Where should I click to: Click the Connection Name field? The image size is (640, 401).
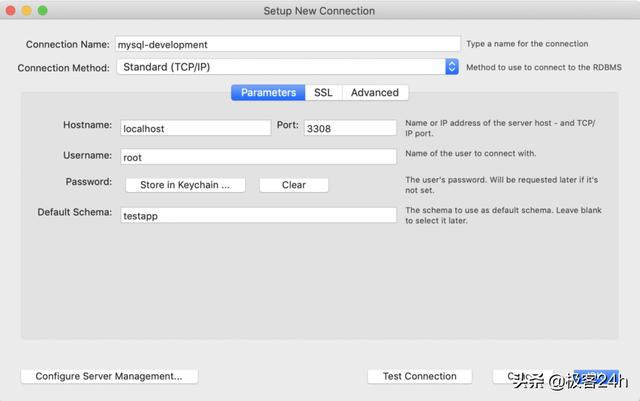287,44
